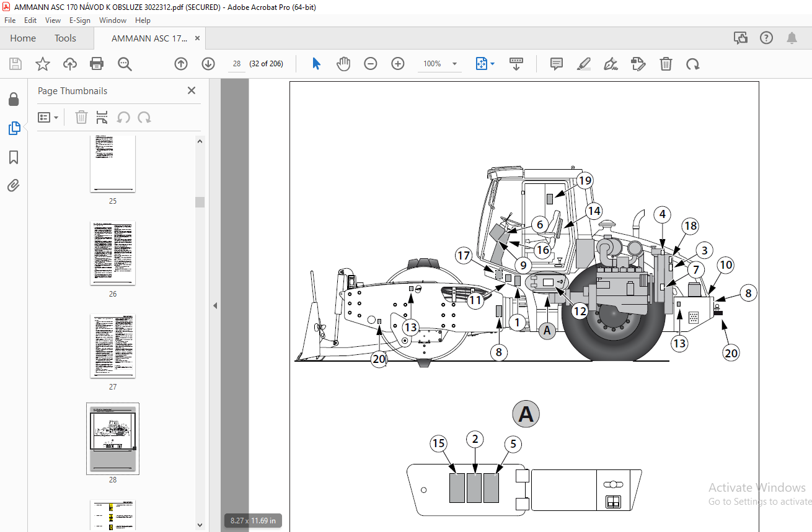
Task: Switch to the Home tab
Action: pos(23,38)
